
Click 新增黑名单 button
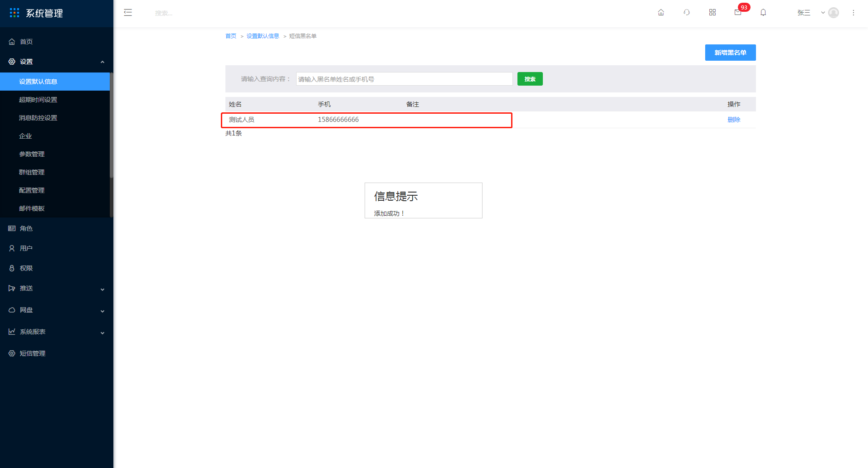click(x=730, y=53)
